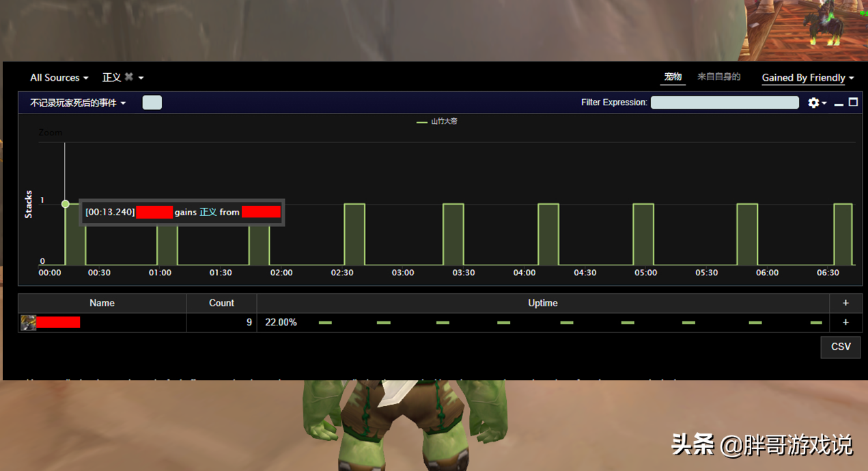Minimize the graph panel
This screenshot has width=868, height=471.
tap(839, 103)
